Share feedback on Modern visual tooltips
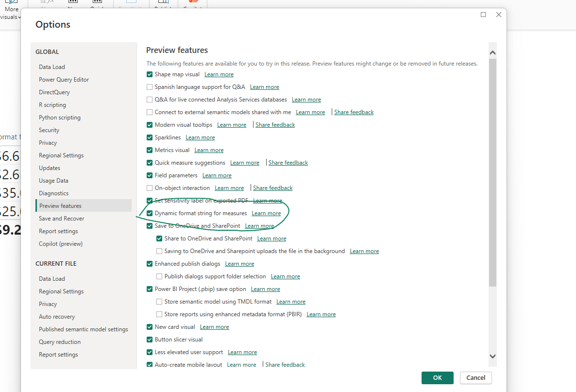Image resolution: width=576 pixels, height=392 pixels. [275, 125]
